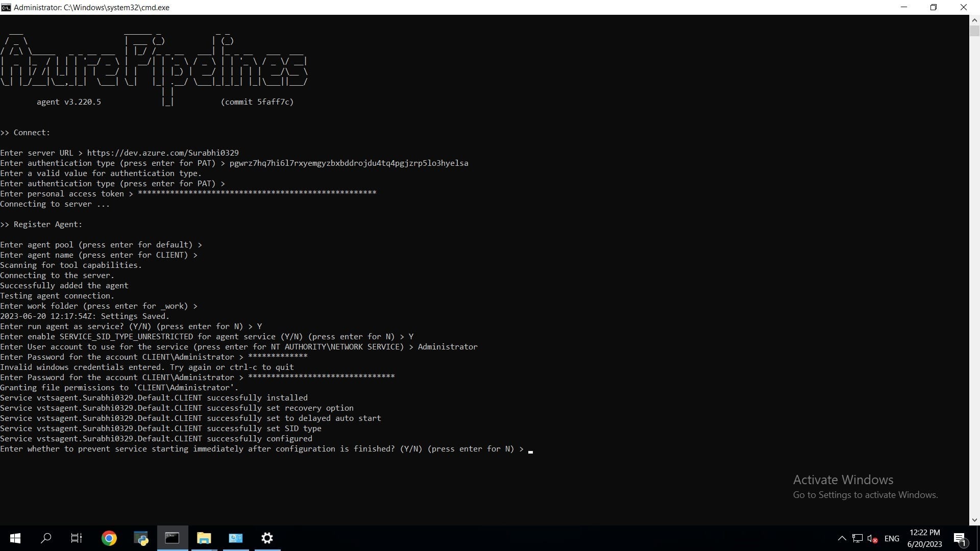Click the scrollbar down arrow
The image size is (980, 551).
[x=974, y=520]
